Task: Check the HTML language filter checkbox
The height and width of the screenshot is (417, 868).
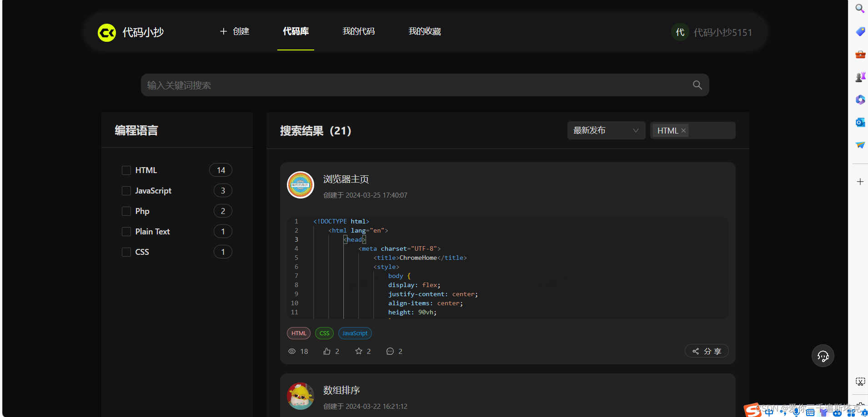Action: [x=126, y=170]
